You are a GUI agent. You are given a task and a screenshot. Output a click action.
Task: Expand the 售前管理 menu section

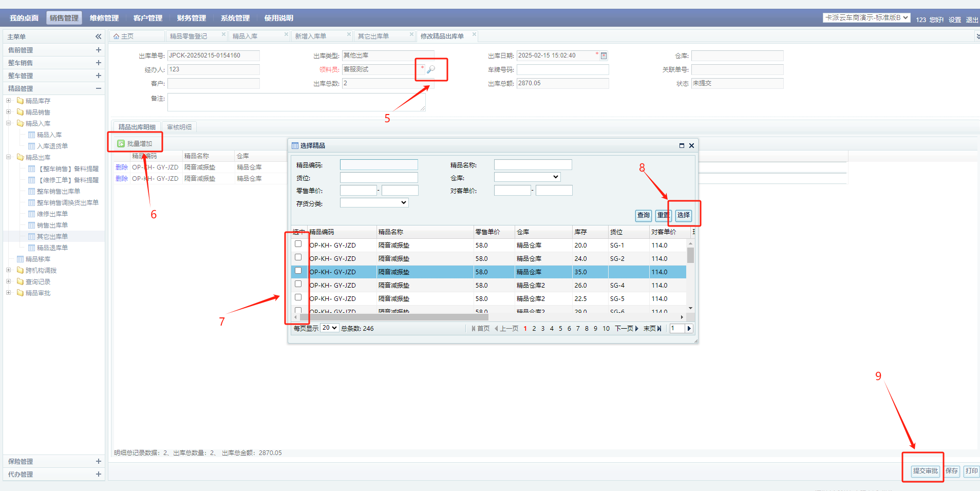coord(98,50)
